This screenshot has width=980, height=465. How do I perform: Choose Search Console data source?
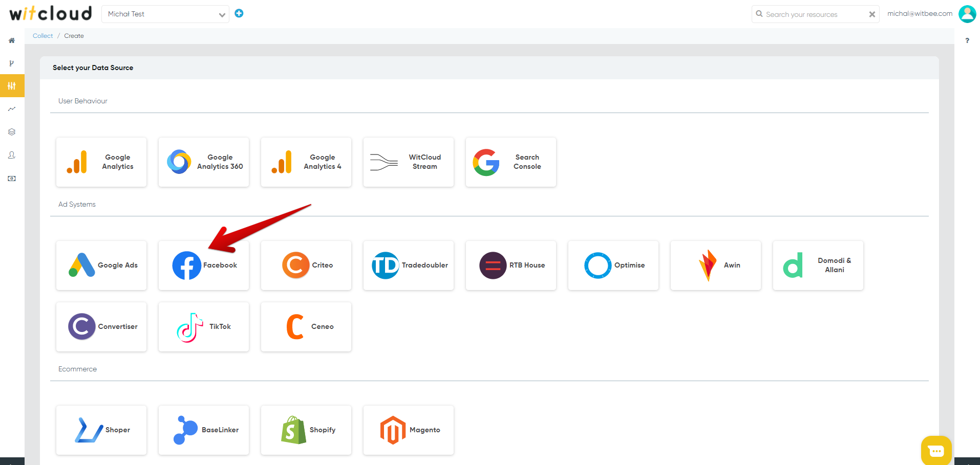(511, 162)
